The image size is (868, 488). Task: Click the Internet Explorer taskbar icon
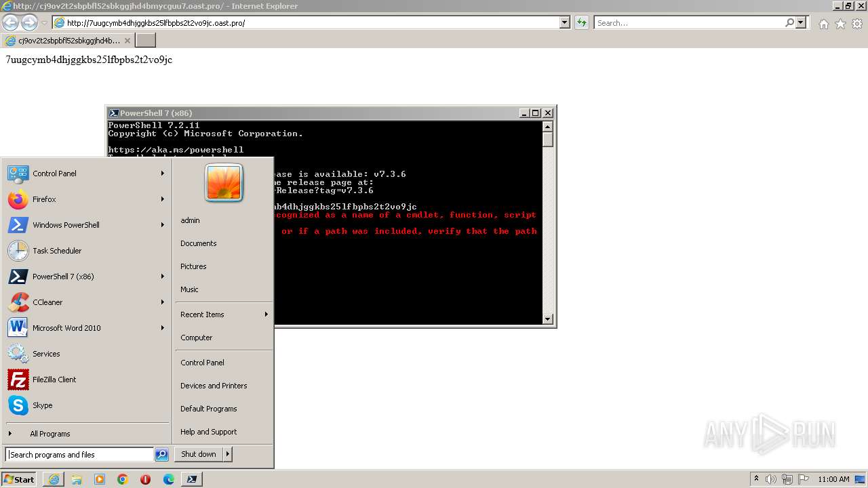click(x=54, y=479)
